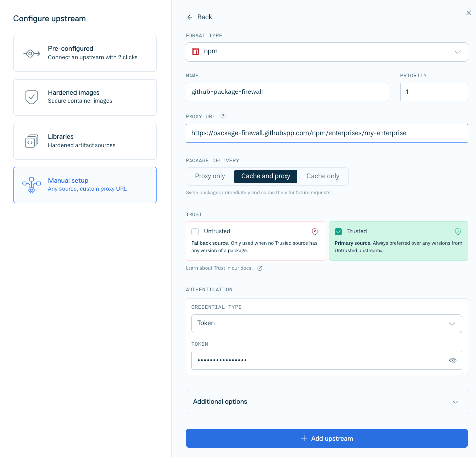Click the 'Configure upstream' heading
The height and width of the screenshot is (457, 476).
(49, 19)
